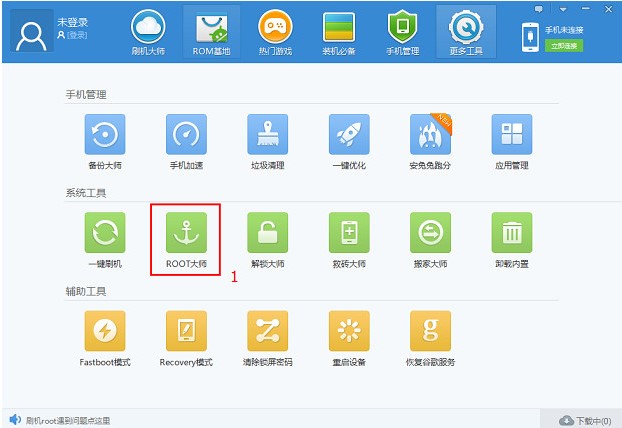Click the green 立即连接 button
Image resolution: width=622 pixels, height=428 pixels.
(563, 46)
